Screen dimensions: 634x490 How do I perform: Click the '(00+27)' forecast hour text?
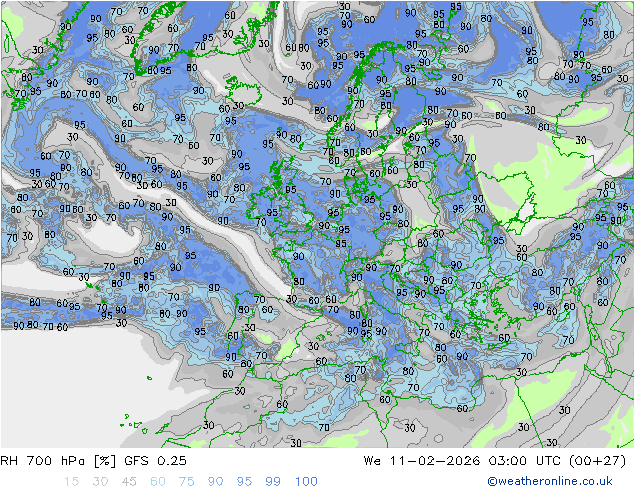tap(597, 460)
